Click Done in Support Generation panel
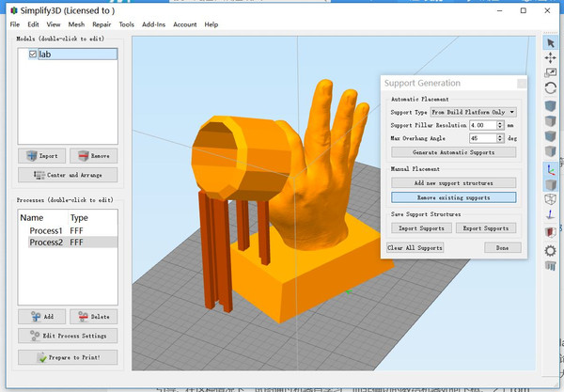 pyautogui.click(x=503, y=247)
